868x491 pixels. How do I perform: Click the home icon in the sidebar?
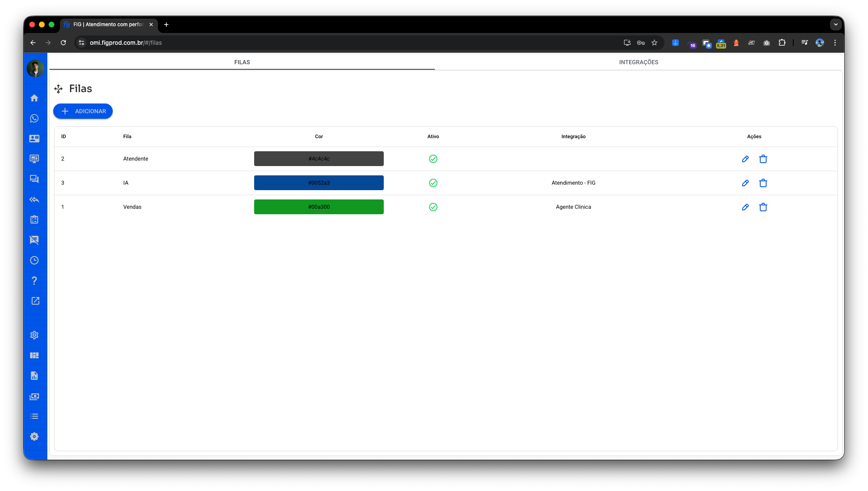(x=35, y=98)
